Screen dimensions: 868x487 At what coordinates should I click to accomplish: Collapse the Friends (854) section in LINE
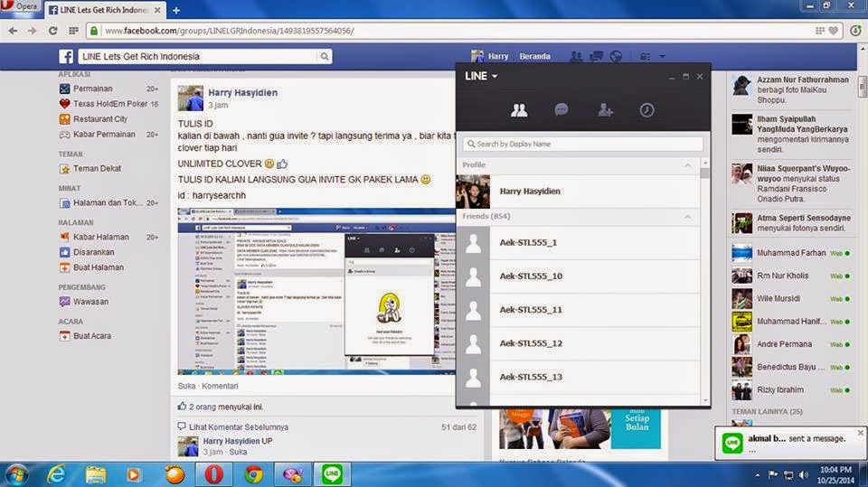pyautogui.click(x=687, y=216)
